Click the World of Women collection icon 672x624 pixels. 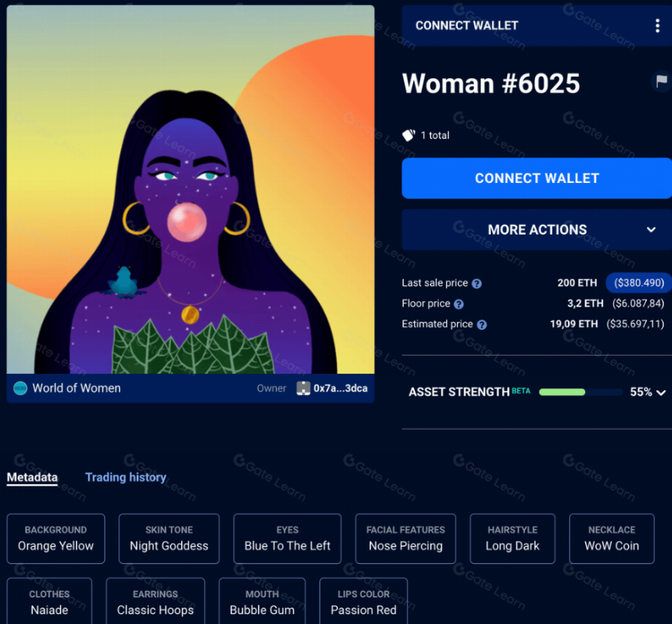(20, 388)
